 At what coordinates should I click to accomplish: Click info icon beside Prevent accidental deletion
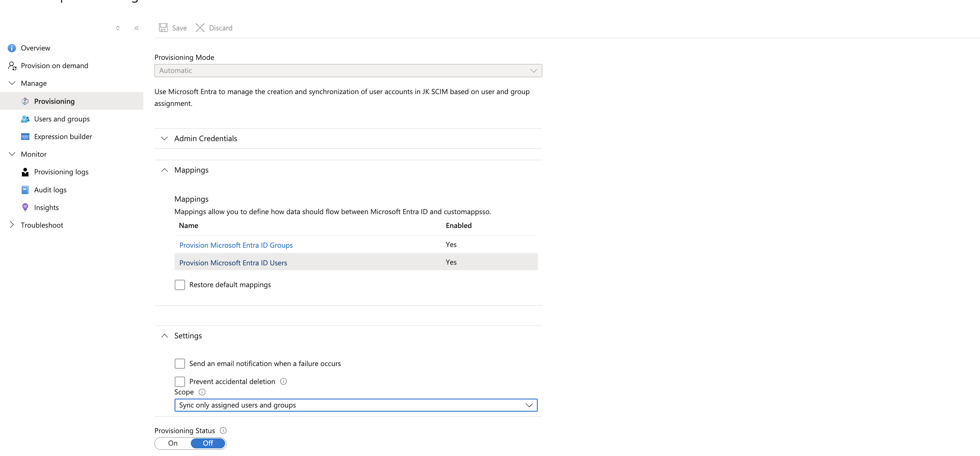(283, 381)
